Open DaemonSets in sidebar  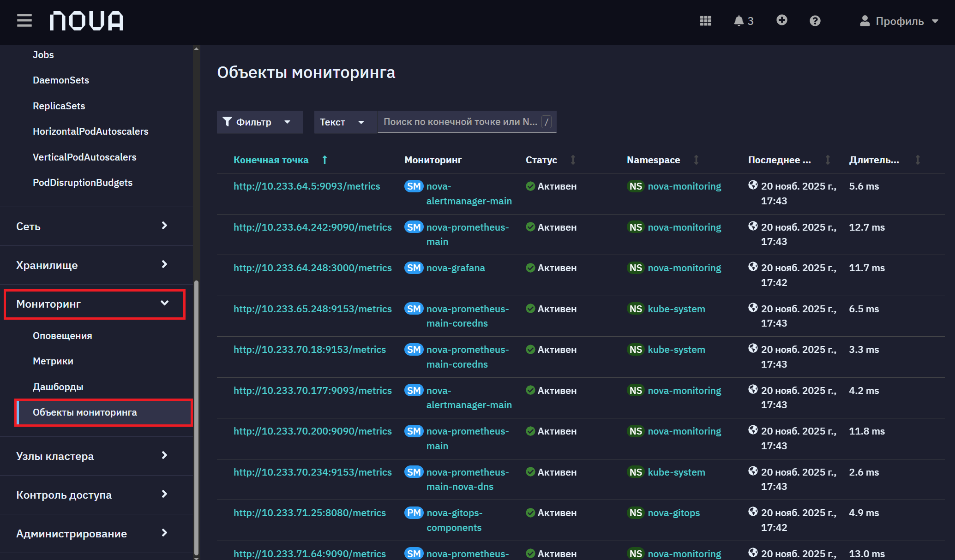(x=61, y=80)
